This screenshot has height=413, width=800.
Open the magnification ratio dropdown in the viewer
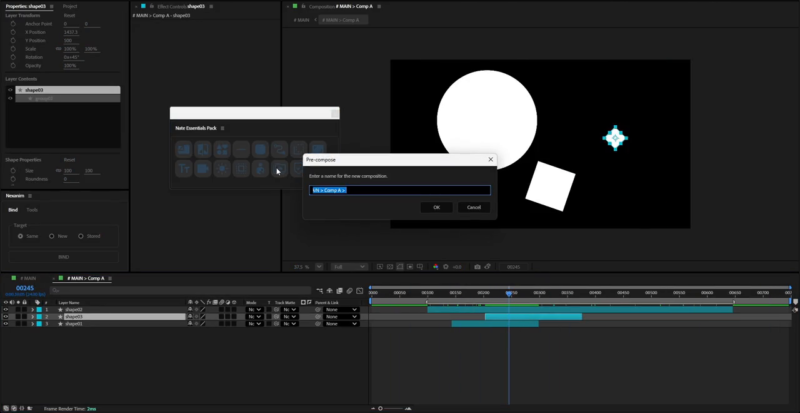pyautogui.click(x=319, y=266)
